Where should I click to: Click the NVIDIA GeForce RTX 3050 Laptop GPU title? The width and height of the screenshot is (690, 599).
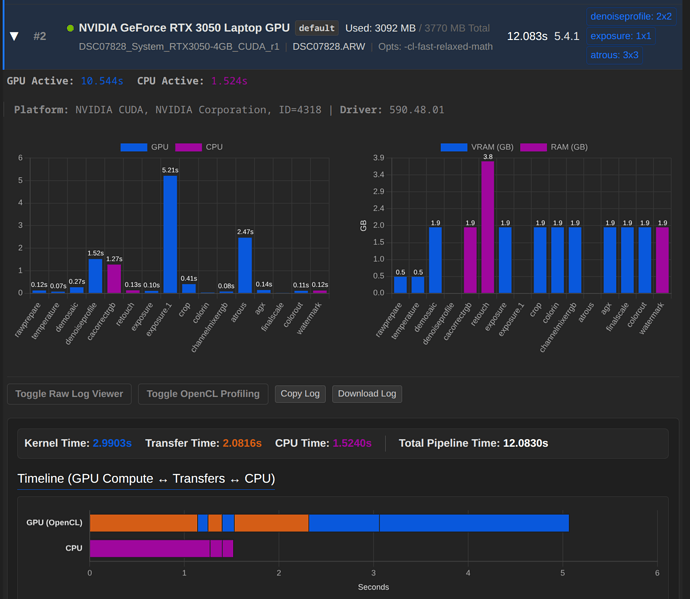tap(184, 28)
